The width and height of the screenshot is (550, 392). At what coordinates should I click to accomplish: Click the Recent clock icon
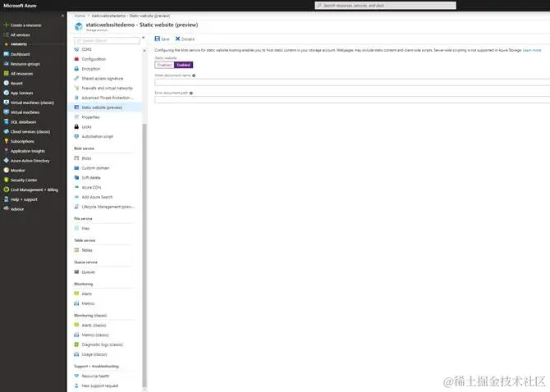[x=6, y=83]
